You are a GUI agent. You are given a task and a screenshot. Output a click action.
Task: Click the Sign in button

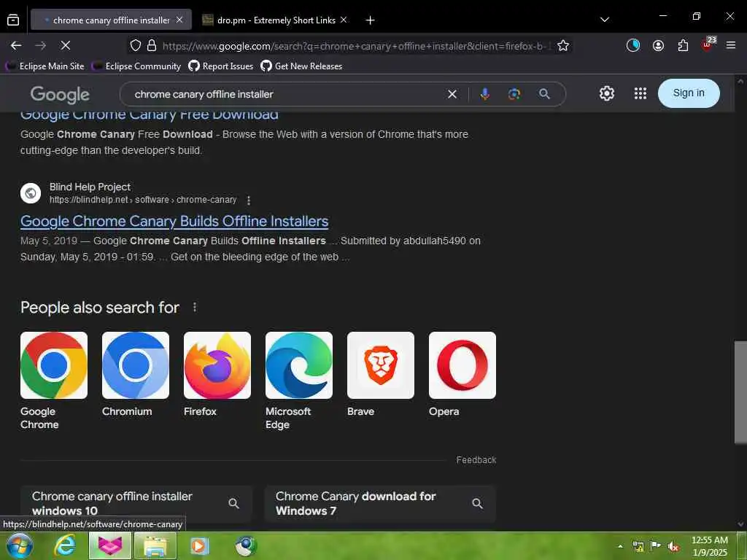pos(689,93)
